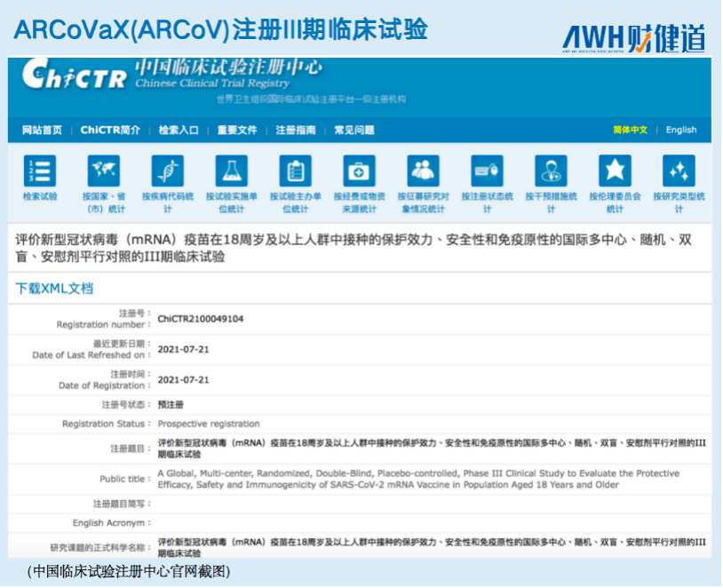Click the keyboard registration status icon
Image resolution: width=723 pixels, height=588 pixels.
click(x=487, y=171)
